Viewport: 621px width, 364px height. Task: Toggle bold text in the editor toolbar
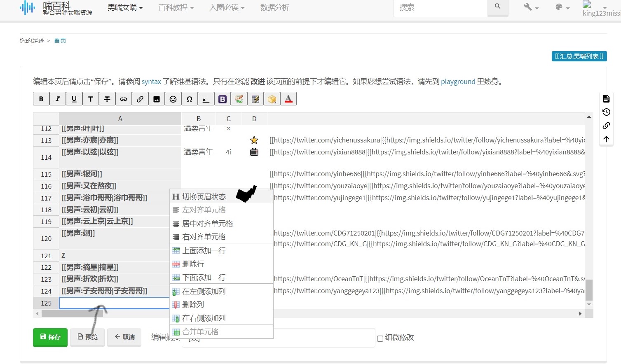coord(41,99)
